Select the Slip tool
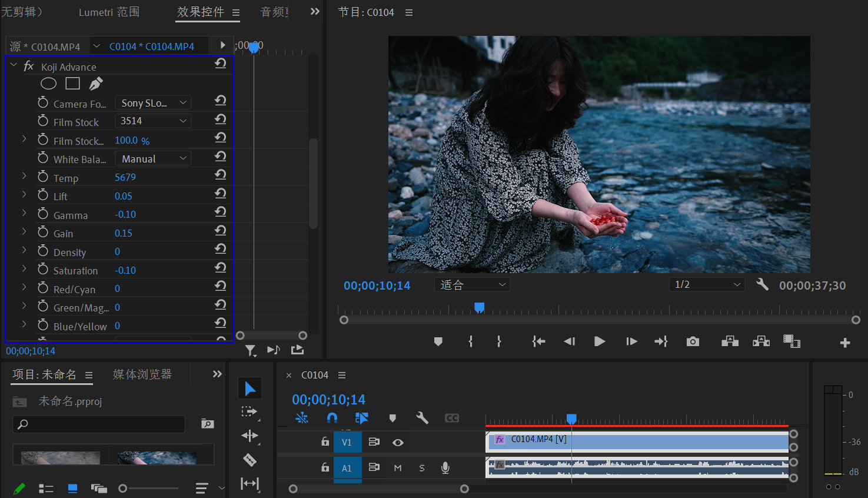 coord(250,483)
